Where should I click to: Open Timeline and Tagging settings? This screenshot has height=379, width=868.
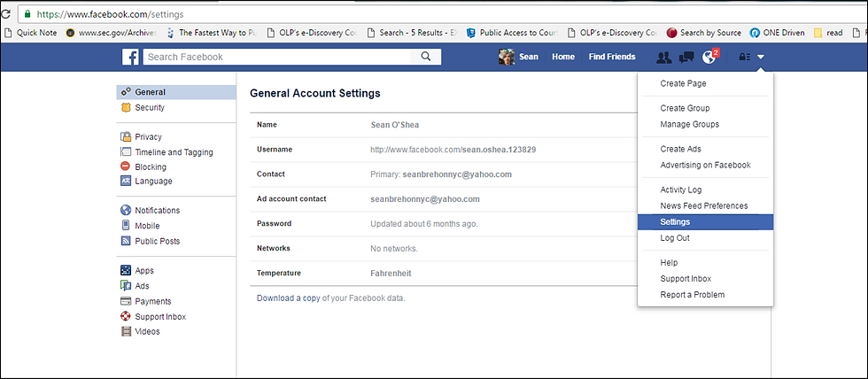[174, 152]
